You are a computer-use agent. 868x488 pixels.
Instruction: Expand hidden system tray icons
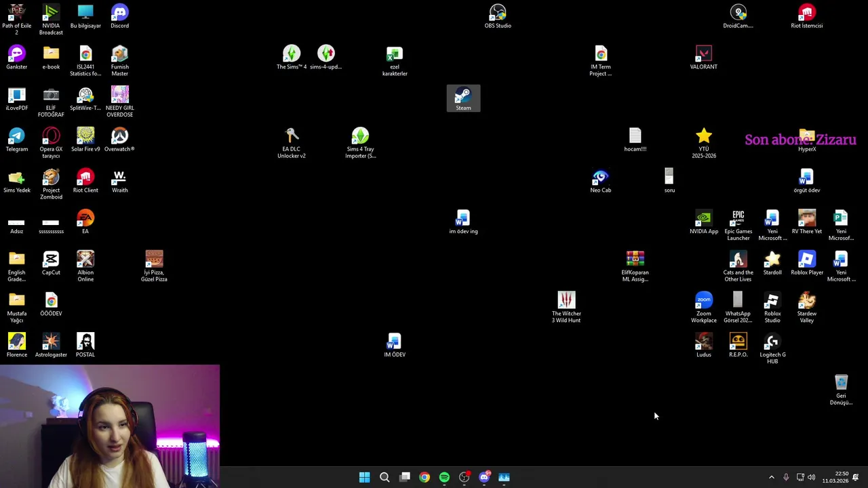[771, 477]
